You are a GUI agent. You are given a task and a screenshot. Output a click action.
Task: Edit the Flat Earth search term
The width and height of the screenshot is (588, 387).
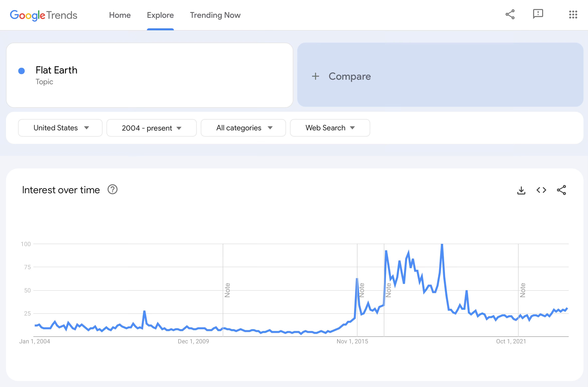(57, 70)
